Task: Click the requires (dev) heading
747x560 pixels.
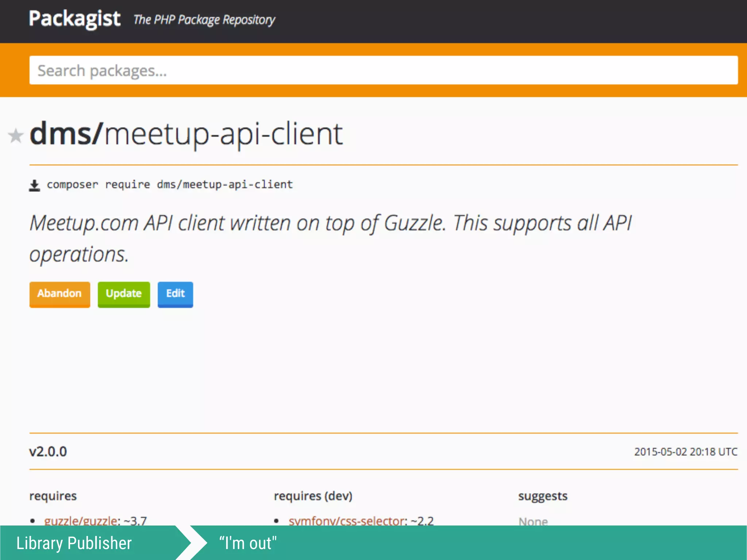Action: pyautogui.click(x=313, y=496)
